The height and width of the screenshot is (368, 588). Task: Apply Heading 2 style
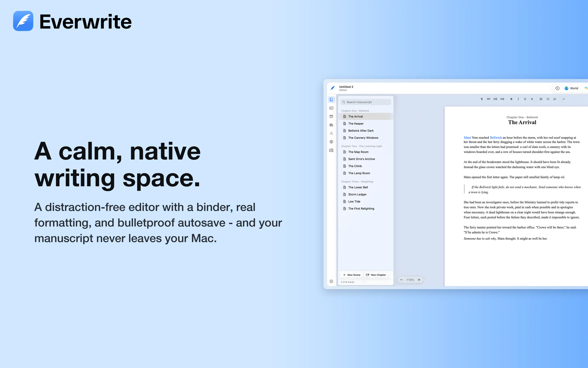click(495, 99)
